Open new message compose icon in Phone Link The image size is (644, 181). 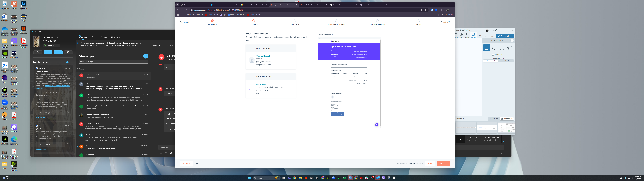(146, 56)
